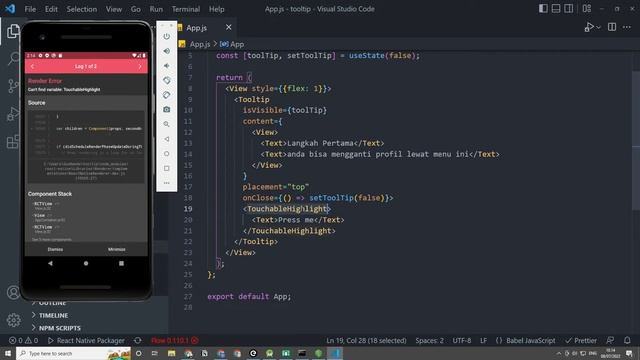Close the App.js tab
640x360 pixels.
point(229,27)
